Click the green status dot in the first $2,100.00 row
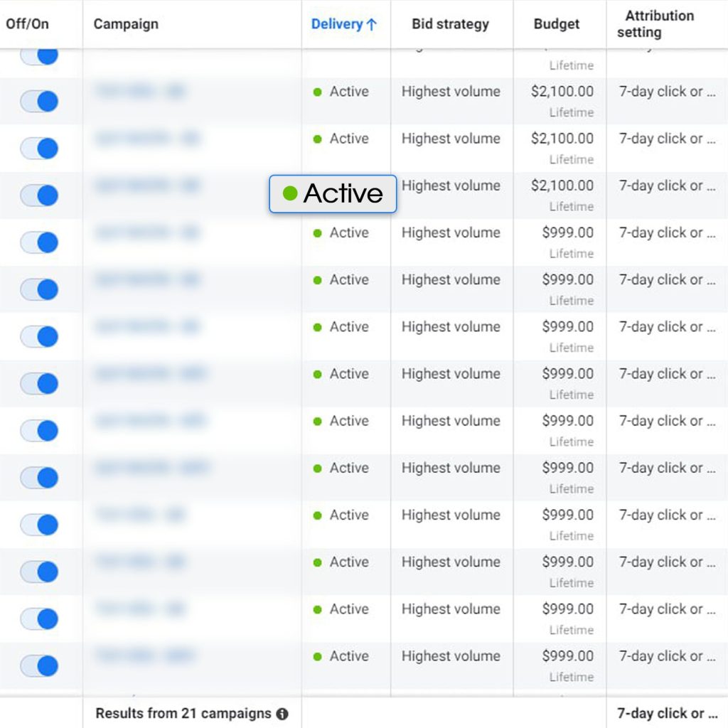The height and width of the screenshot is (728, 728). [x=318, y=92]
